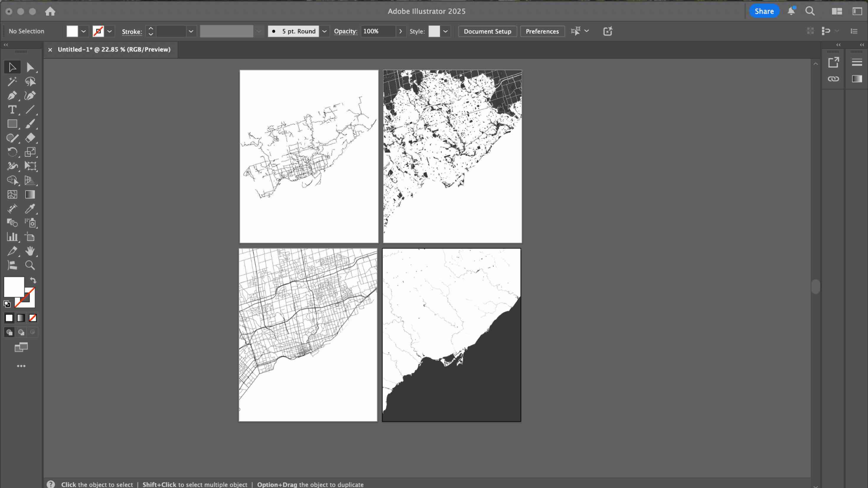Open the 5 pt. Round brush dropdown
Screen dimensions: 868x488
click(x=324, y=31)
